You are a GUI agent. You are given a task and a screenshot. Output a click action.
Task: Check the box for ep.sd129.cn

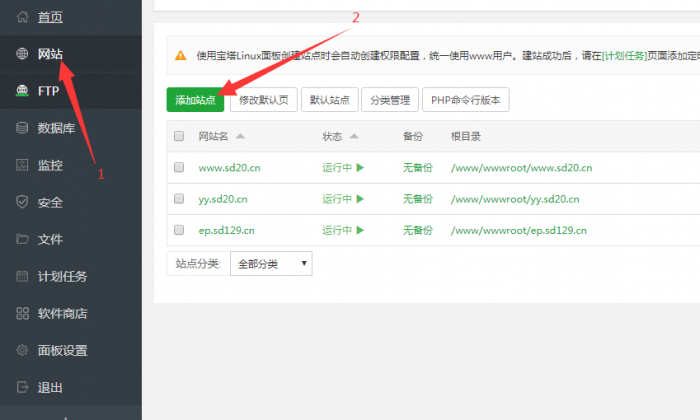point(179,230)
